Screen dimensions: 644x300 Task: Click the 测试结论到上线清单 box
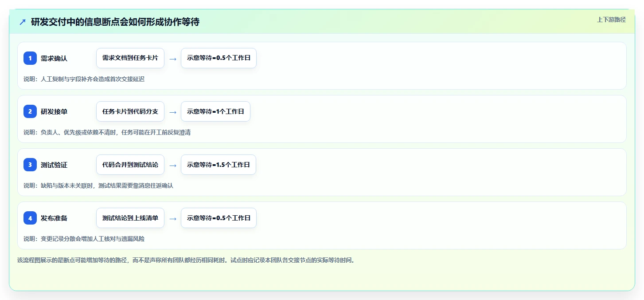click(130, 218)
